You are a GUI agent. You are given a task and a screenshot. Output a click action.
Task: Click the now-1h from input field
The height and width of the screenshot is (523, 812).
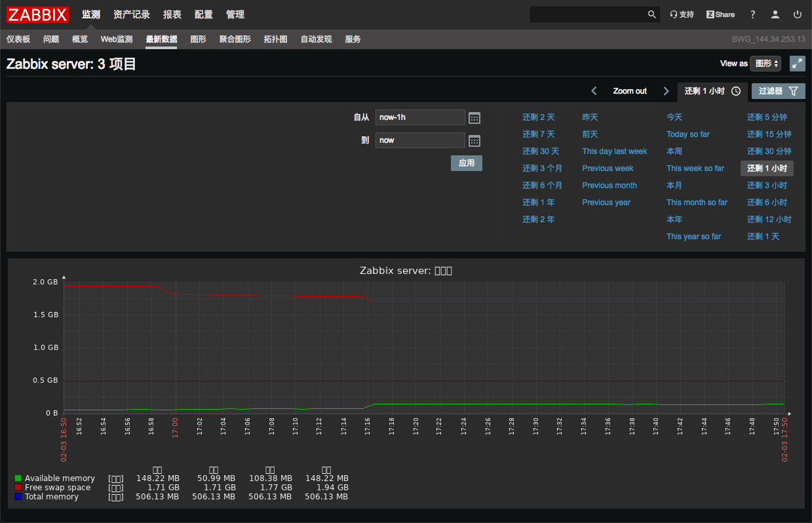tap(420, 117)
